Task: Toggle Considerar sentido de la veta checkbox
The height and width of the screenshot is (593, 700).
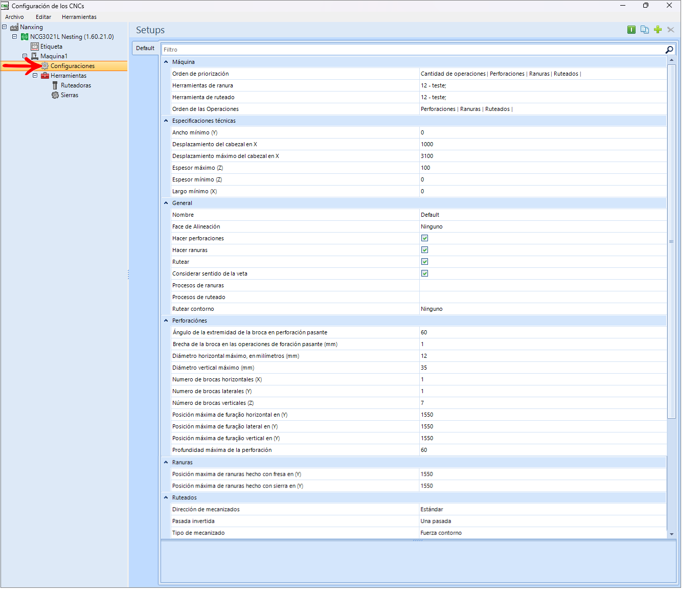Action: (424, 273)
